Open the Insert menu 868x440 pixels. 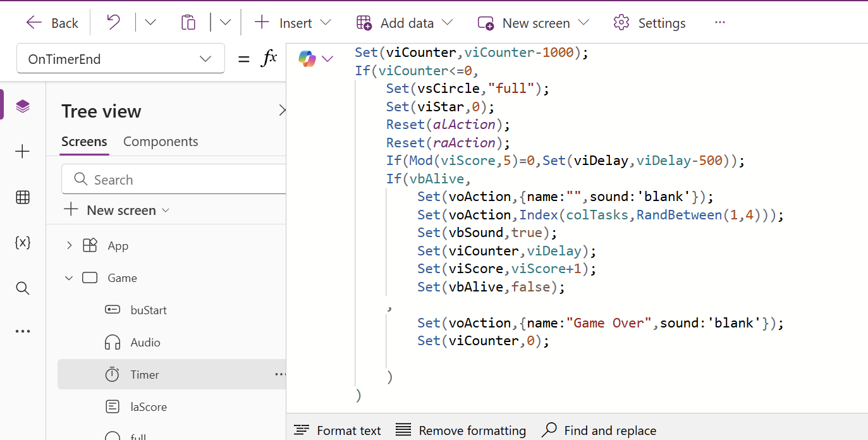click(293, 23)
